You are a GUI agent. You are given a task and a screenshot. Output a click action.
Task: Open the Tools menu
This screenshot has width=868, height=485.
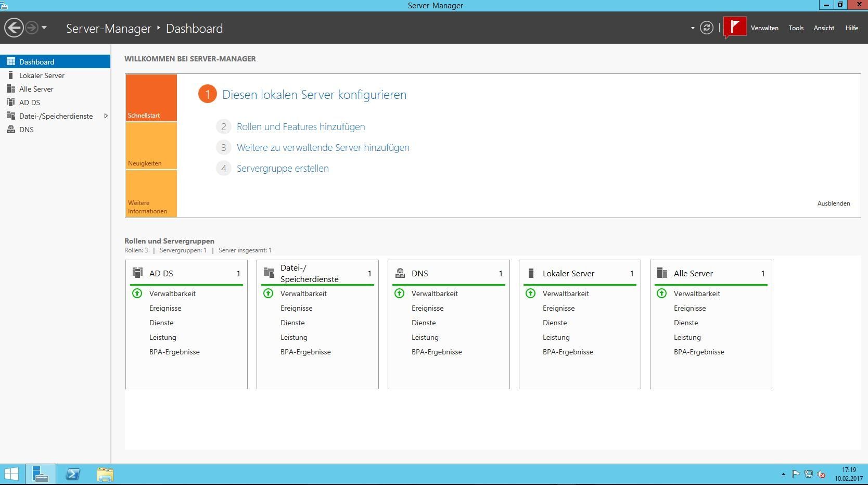click(796, 28)
